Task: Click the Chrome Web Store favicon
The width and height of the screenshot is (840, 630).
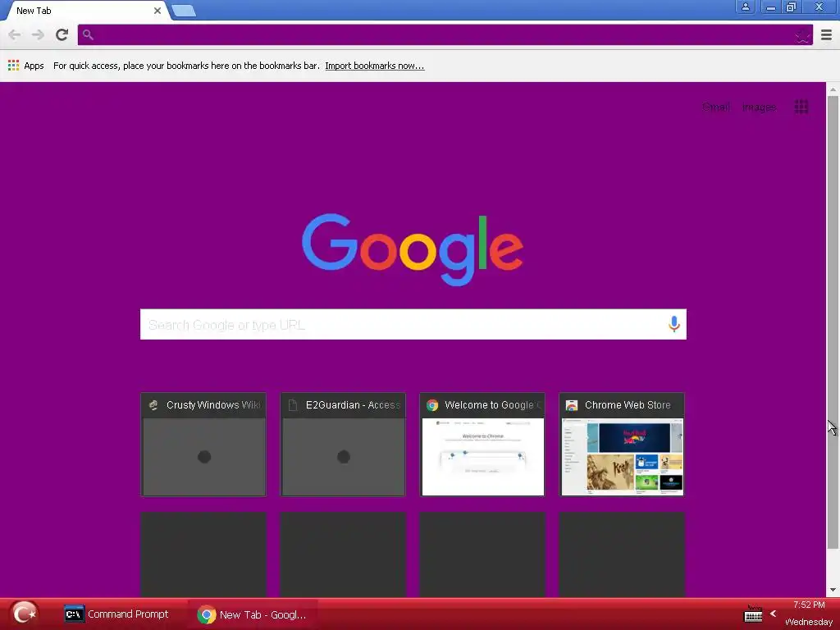Action: tap(572, 405)
